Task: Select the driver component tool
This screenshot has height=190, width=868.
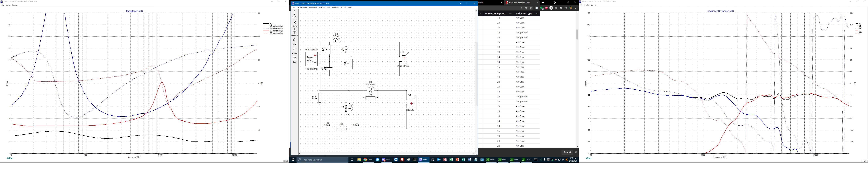Action: click(294, 41)
